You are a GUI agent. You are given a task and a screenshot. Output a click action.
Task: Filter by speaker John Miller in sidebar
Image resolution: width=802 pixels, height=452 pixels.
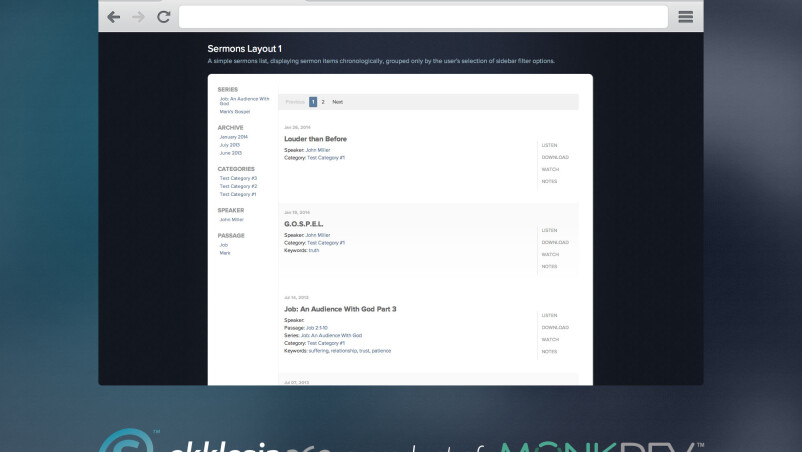coord(231,219)
